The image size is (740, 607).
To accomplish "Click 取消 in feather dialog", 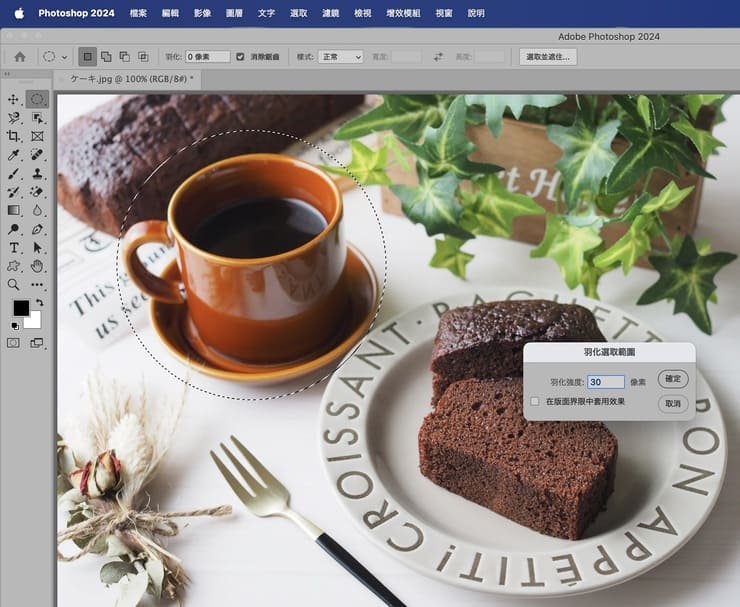I will [x=673, y=404].
